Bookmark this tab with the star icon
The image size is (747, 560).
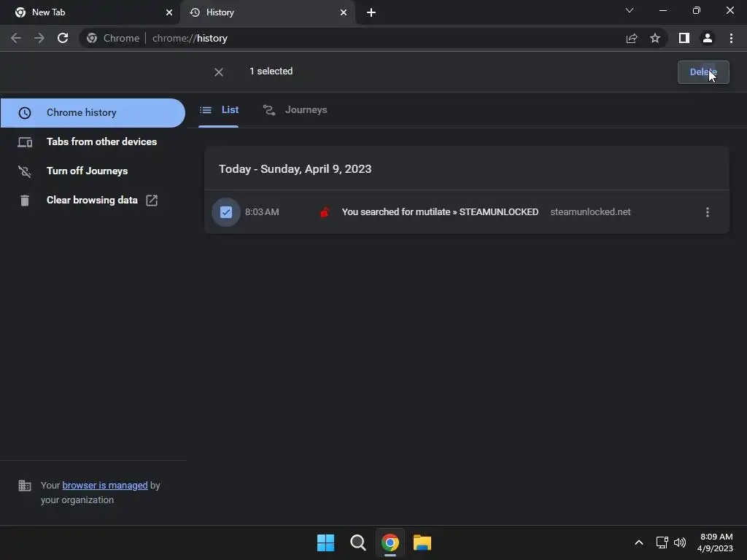coord(655,38)
